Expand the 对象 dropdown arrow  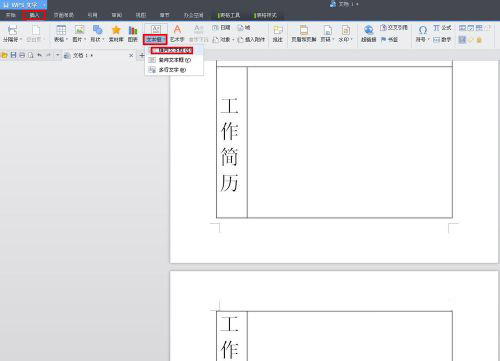(233, 40)
